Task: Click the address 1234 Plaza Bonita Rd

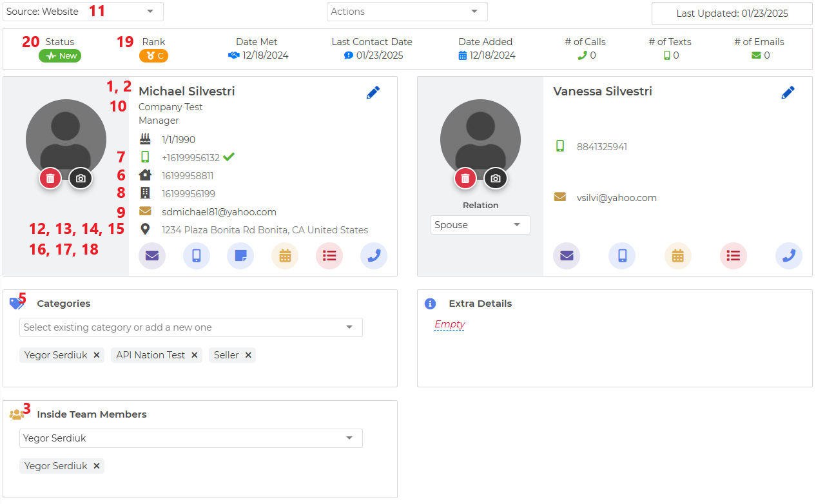Action: [265, 229]
